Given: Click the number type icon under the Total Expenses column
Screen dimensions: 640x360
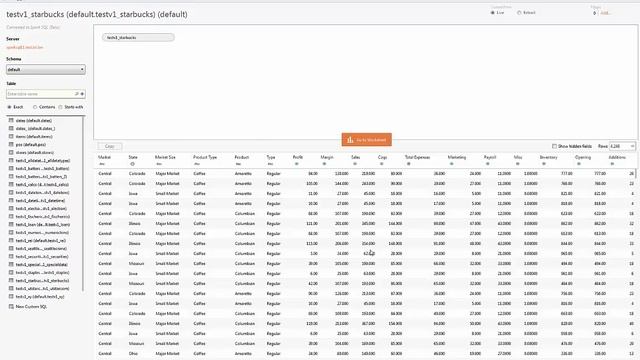Looking at the screenshot, I should point(408,164).
